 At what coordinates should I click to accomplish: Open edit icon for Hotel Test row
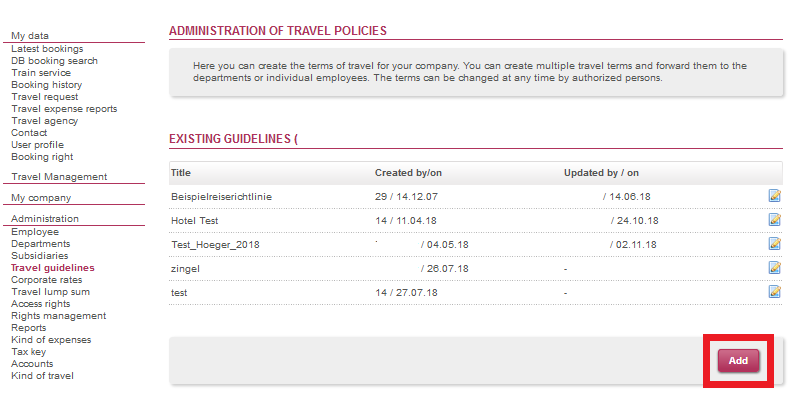point(774,220)
